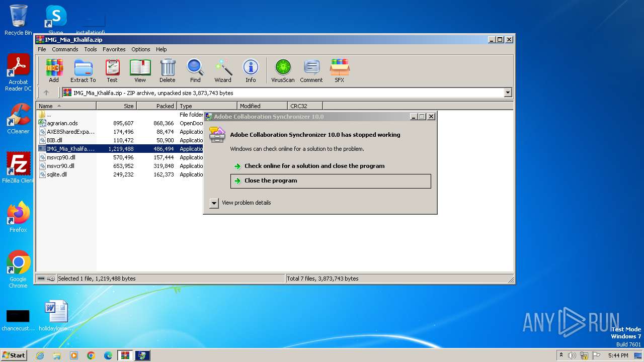Viewport: 644px width, 362px height.
Task: Open Firefox desktop icon
Action: click(18, 217)
